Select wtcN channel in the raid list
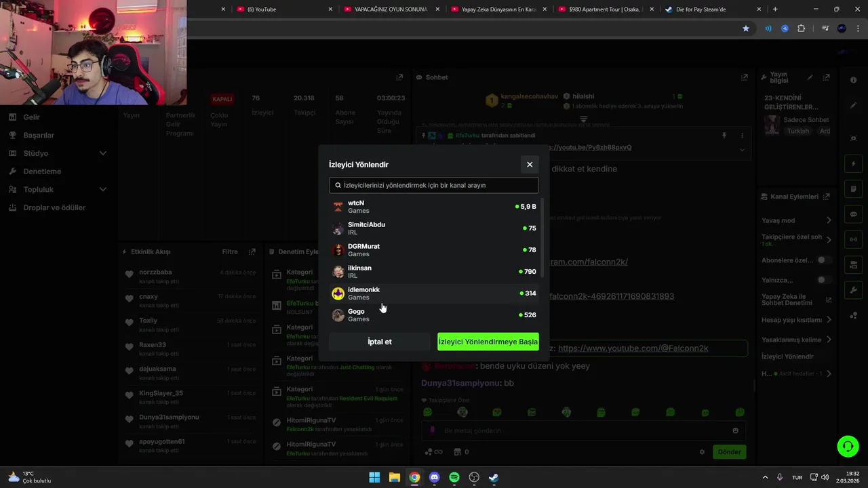The height and width of the screenshot is (488, 868). (434, 207)
